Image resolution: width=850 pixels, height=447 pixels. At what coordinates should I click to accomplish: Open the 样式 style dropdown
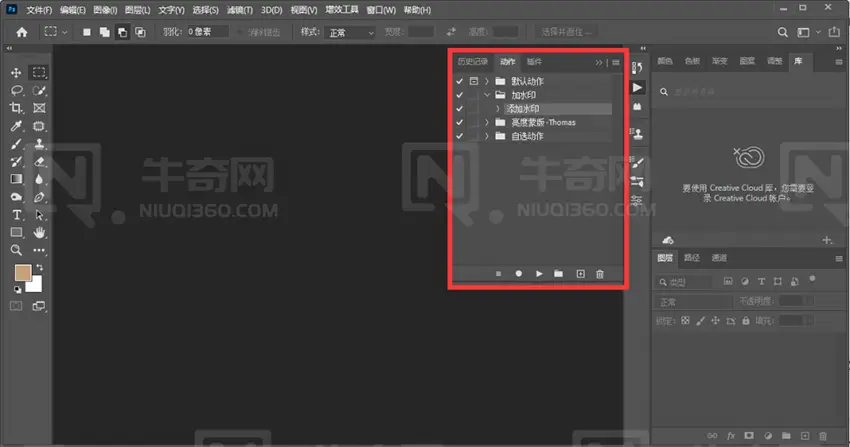coord(350,33)
